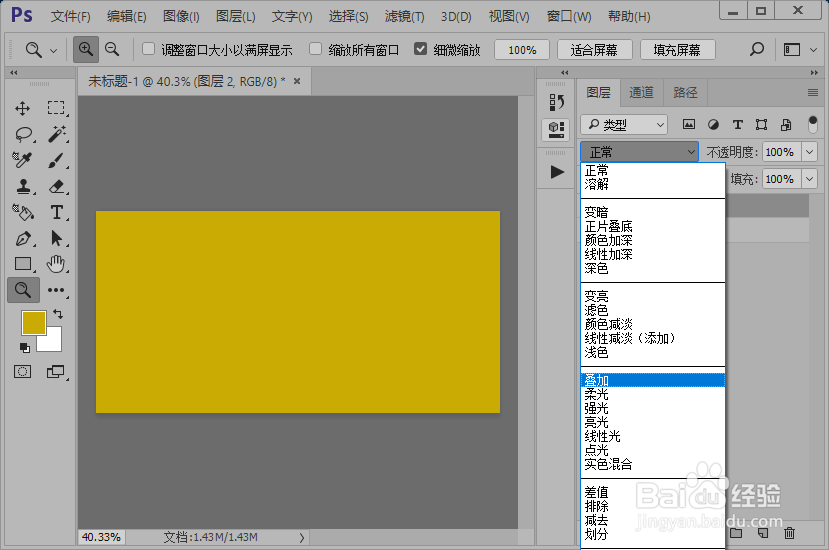Select the Paint Bucket tool
The image size is (829, 550).
pos(23,212)
